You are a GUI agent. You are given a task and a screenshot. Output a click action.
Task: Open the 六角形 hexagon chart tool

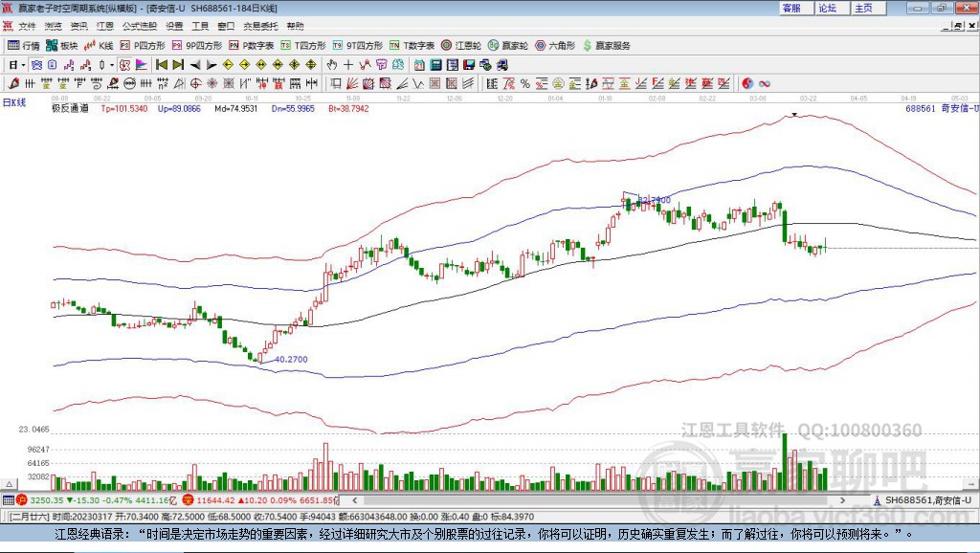(x=555, y=46)
